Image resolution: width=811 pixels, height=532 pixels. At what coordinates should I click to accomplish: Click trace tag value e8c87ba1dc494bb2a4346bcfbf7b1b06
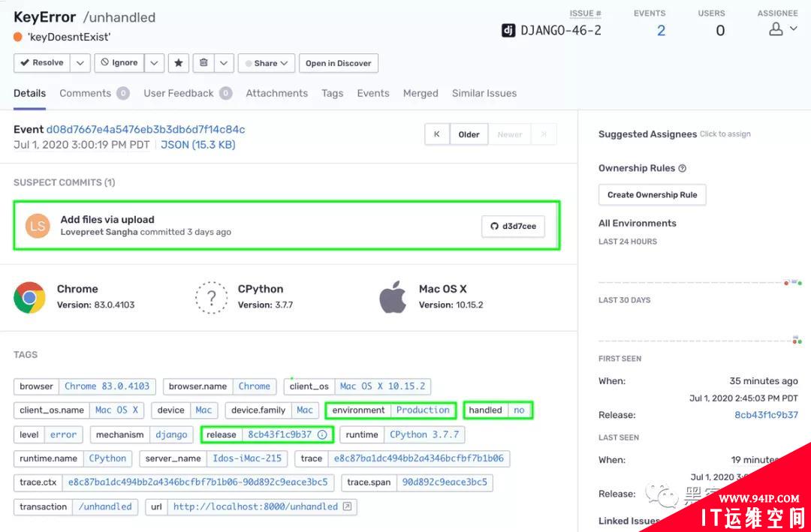point(419,458)
